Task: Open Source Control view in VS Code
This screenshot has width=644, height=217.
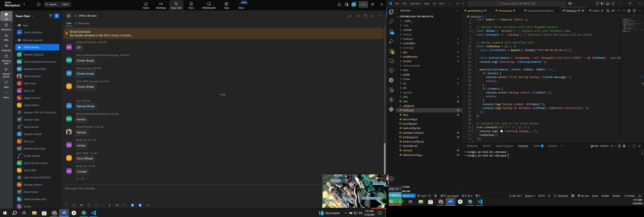Action: 391,32
